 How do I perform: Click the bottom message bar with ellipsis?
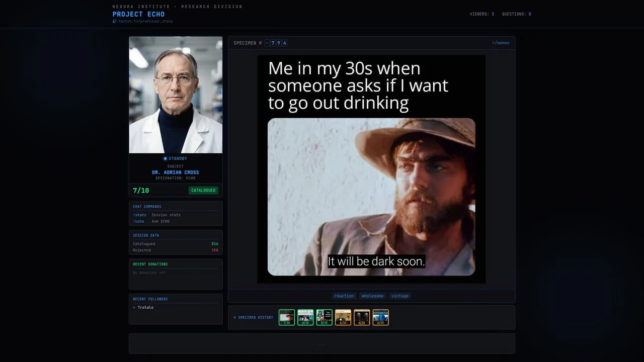322,343
